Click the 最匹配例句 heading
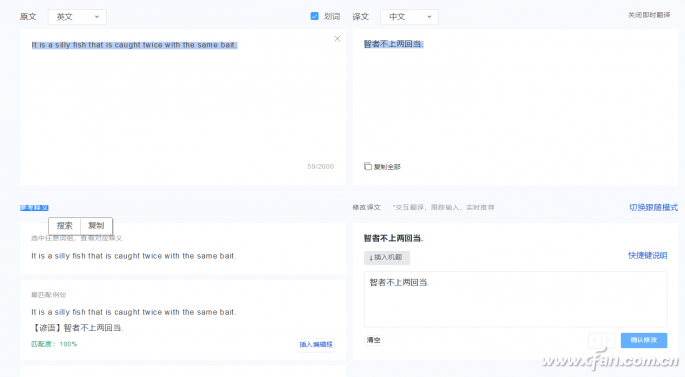 (x=48, y=295)
